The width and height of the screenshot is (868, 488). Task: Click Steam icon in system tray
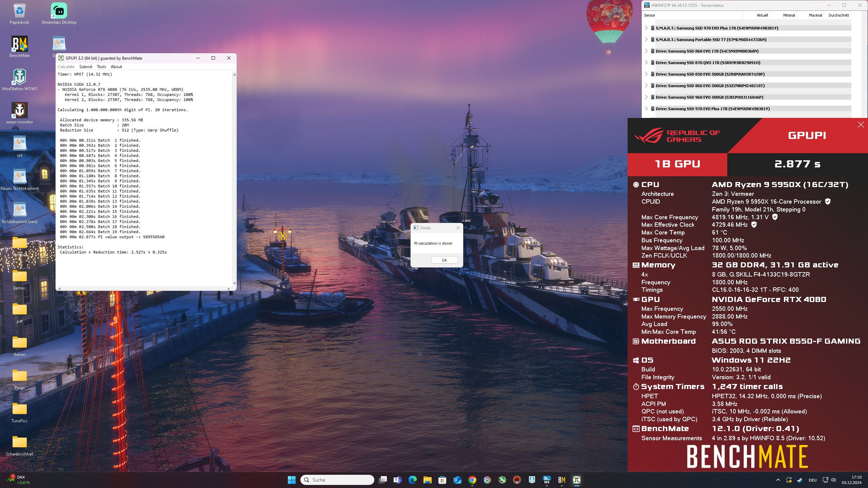(x=800, y=480)
